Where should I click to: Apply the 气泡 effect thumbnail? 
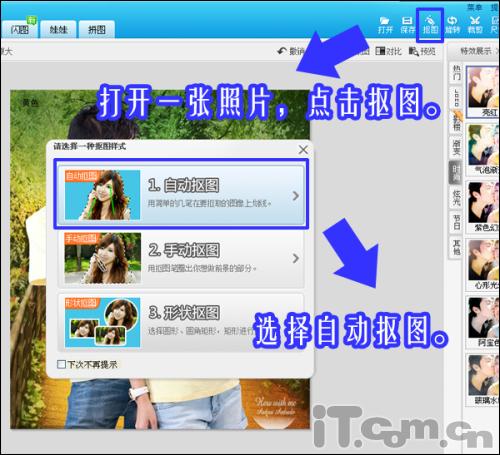(483, 149)
